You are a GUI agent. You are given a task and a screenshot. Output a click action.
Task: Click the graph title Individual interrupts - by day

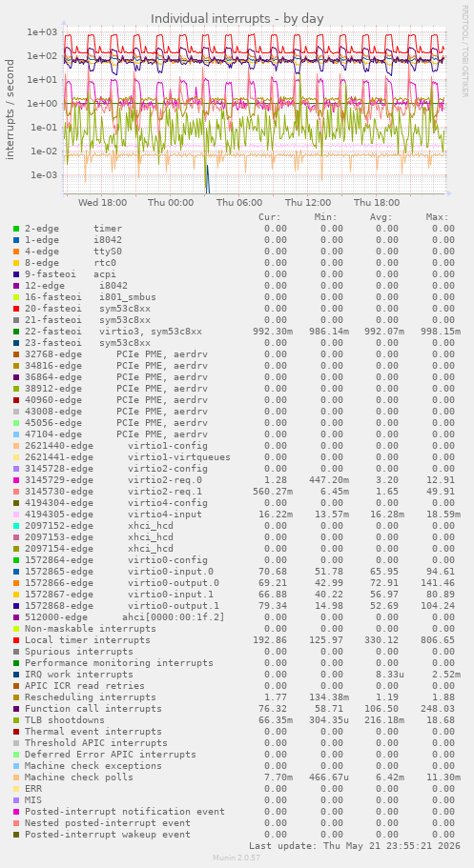[237, 18]
